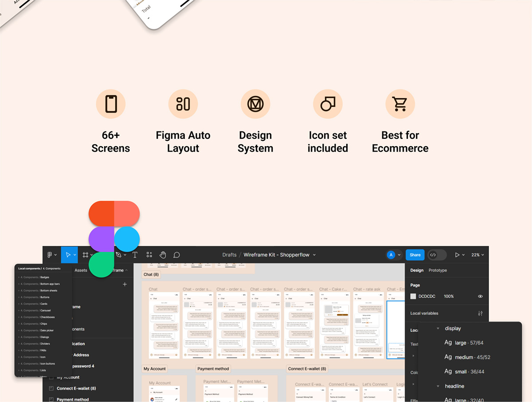
Task: Open the Figma main menu icon
Action: click(x=50, y=255)
